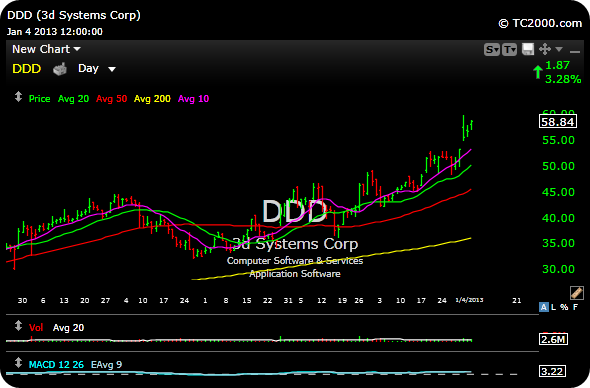The height and width of the screenshot is (388, 590).
Task: Minimize the chart pane
Action: coord(575,51)
